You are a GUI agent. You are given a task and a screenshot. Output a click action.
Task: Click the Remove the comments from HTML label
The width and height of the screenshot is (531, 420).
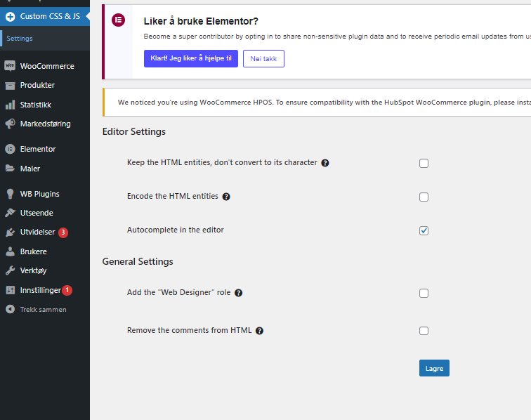190,330
